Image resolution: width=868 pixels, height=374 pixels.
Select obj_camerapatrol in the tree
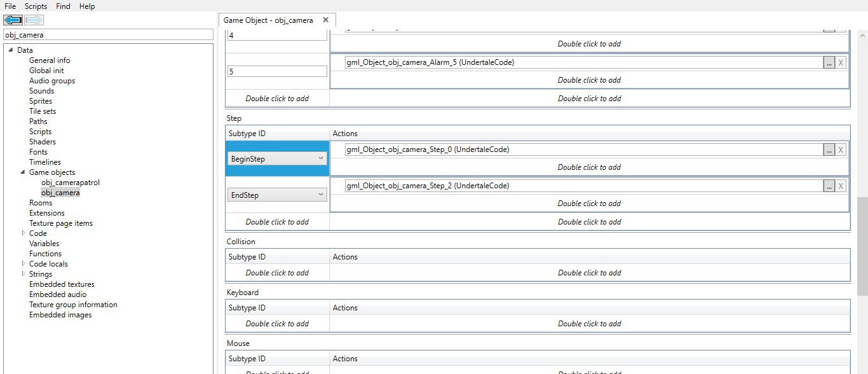(x=70, y=183)
